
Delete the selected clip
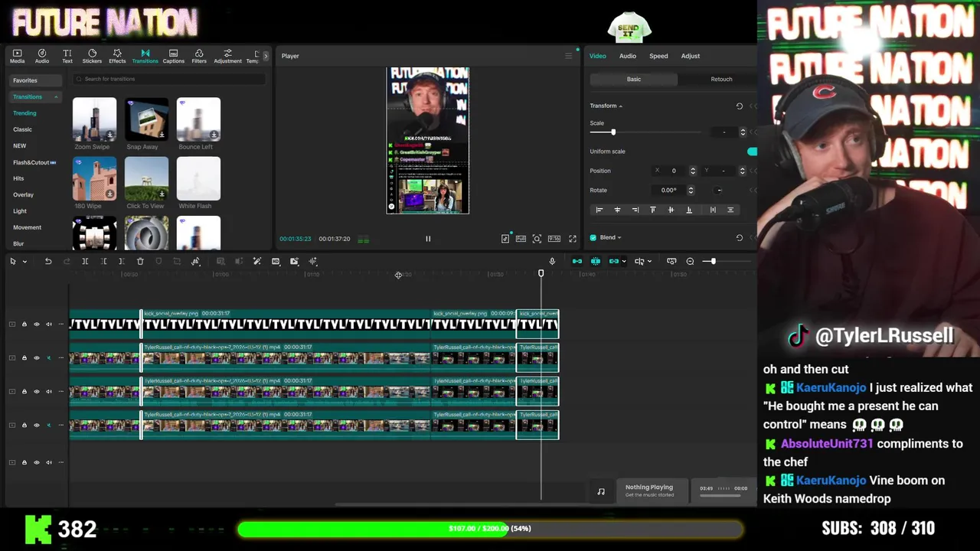pos(140,262)
